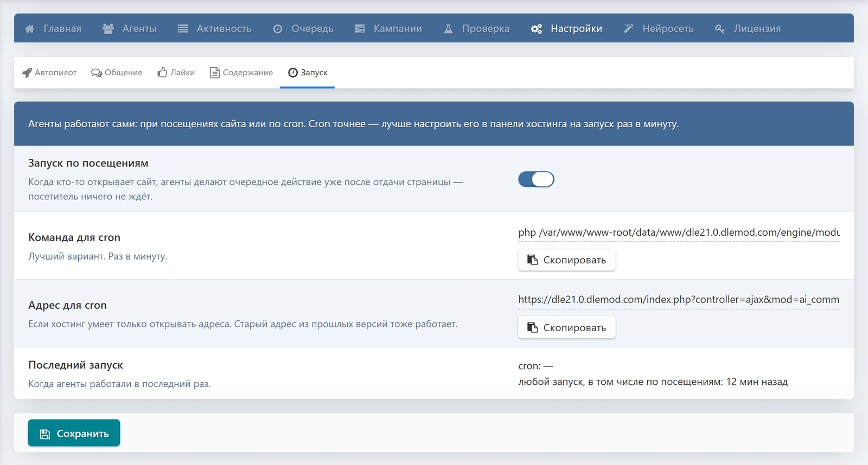
Task: Open the Проверка menu label
Action: [x=486, y=29]
